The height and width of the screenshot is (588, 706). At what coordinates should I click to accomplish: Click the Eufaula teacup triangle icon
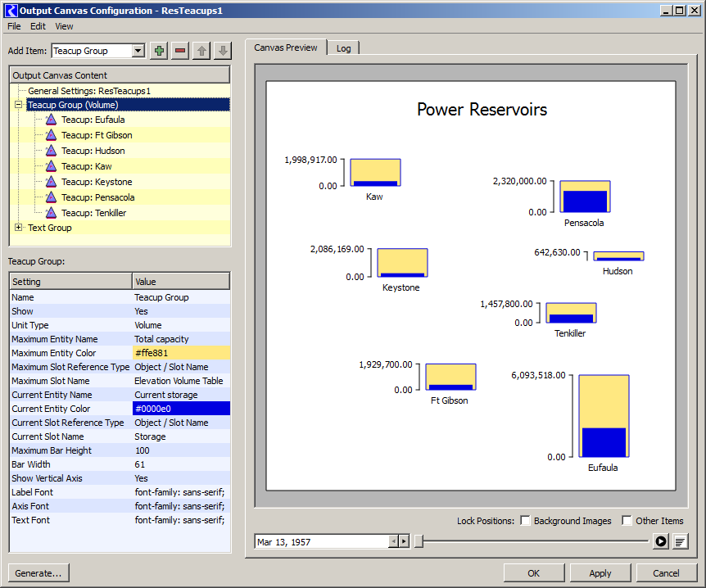52,120
